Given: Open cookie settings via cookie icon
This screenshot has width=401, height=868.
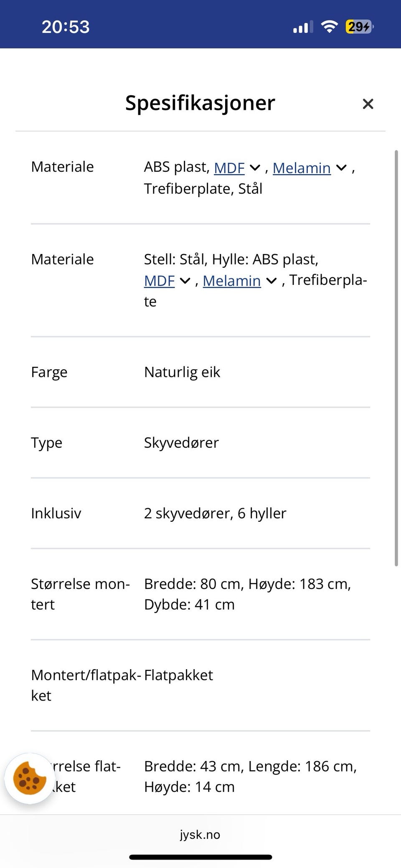Looking at the screenshot, I should tap(29, 779).
